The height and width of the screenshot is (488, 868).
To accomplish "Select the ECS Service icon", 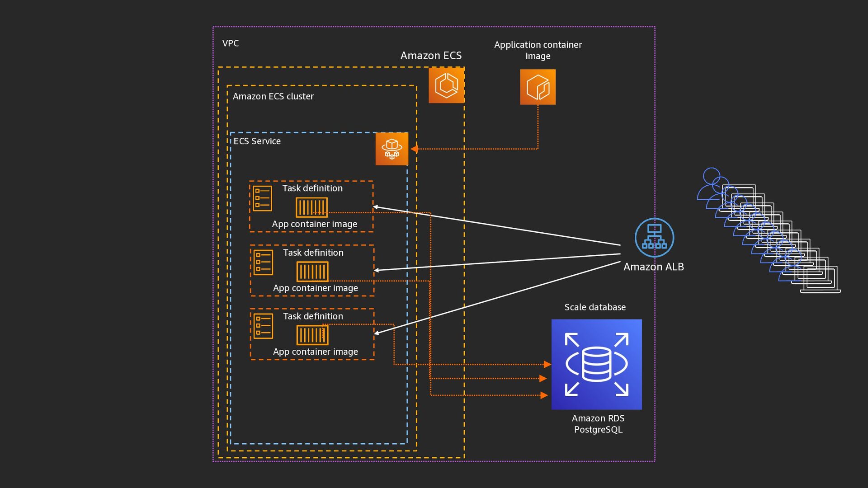I will [x=392, y=149].
